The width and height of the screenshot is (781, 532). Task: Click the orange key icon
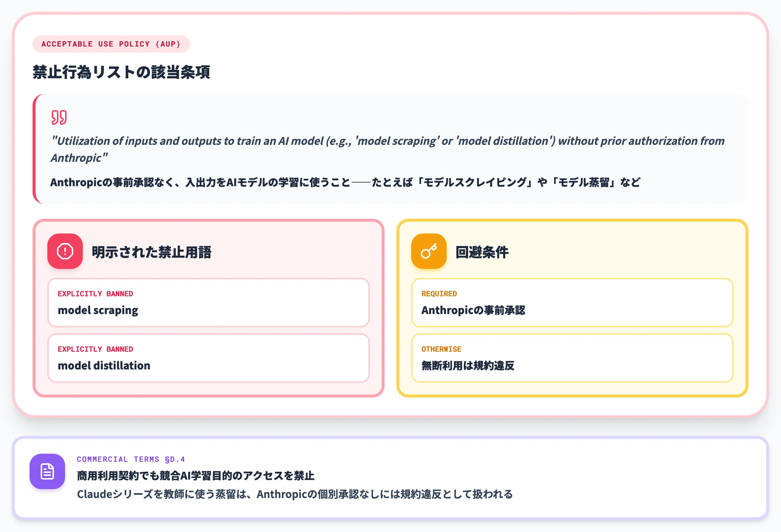pos(429,251)
